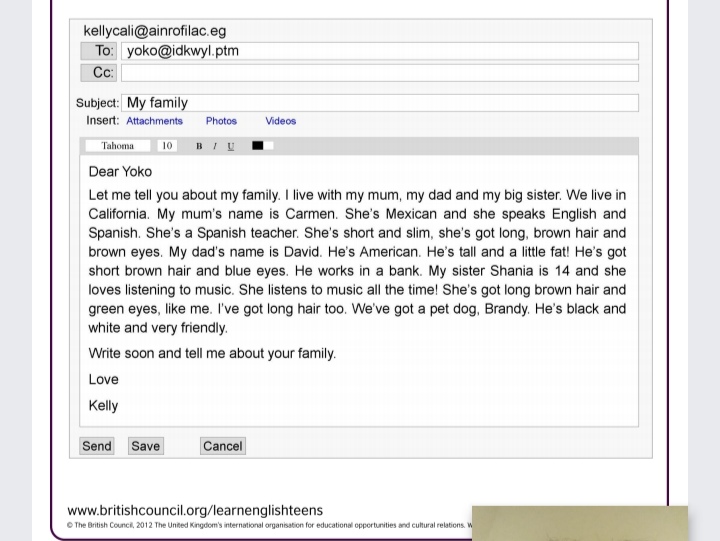Screen dimensions: 720x541
Task: Click the sender address kellycali@ainrofilac.eg
Action: (155, 31)
